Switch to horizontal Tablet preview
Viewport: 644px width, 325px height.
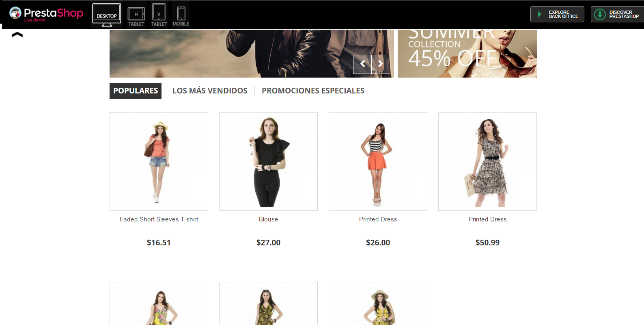click(x=136, y=16)
